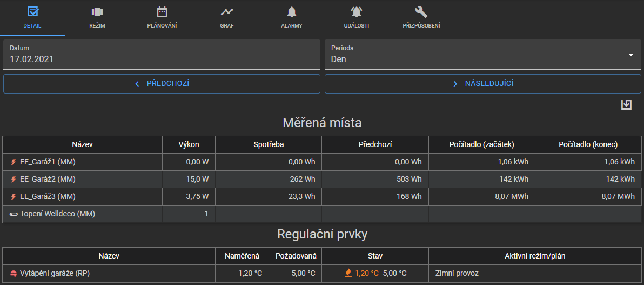Click 15,0 W power value

[x=198, y=180]
